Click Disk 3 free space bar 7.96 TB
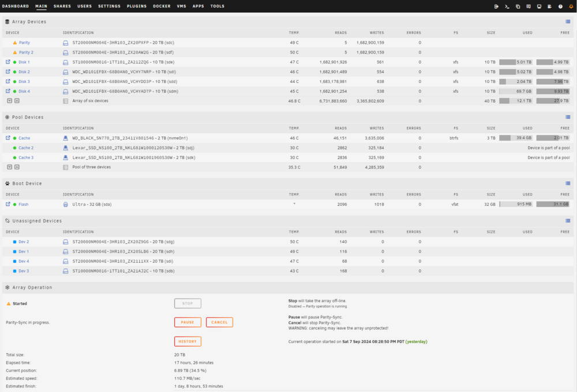This screenshot has width=577, height=392. click(x=553, y=82)
